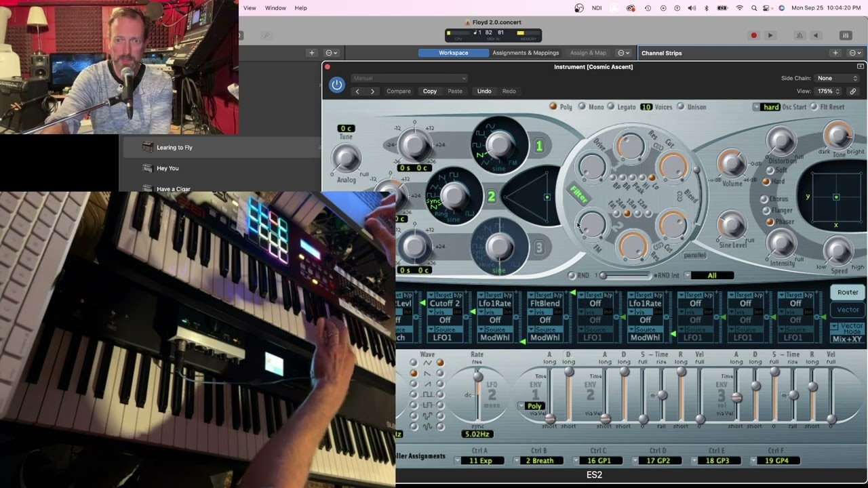Image resolution: width=868 pixels, height=488 pixels.
Task: Click the Copy button
Action: click(x=430, y=91)
